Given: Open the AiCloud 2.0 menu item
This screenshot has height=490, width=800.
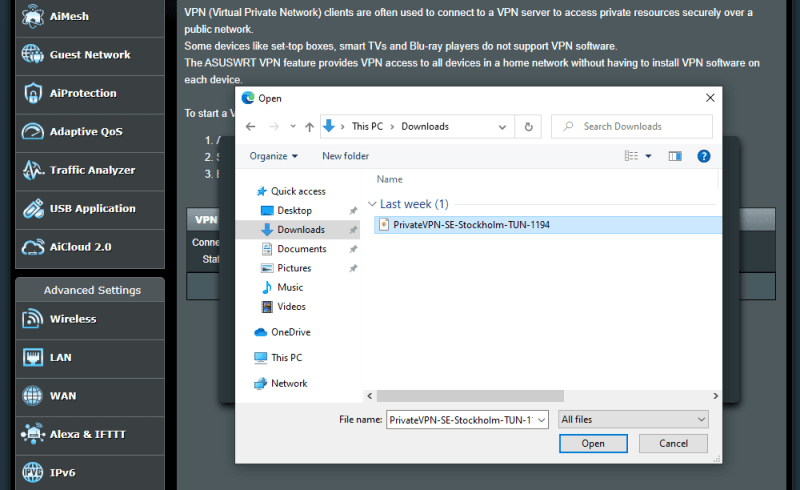Looking at the screenshot, I should [x=90, y=247].
